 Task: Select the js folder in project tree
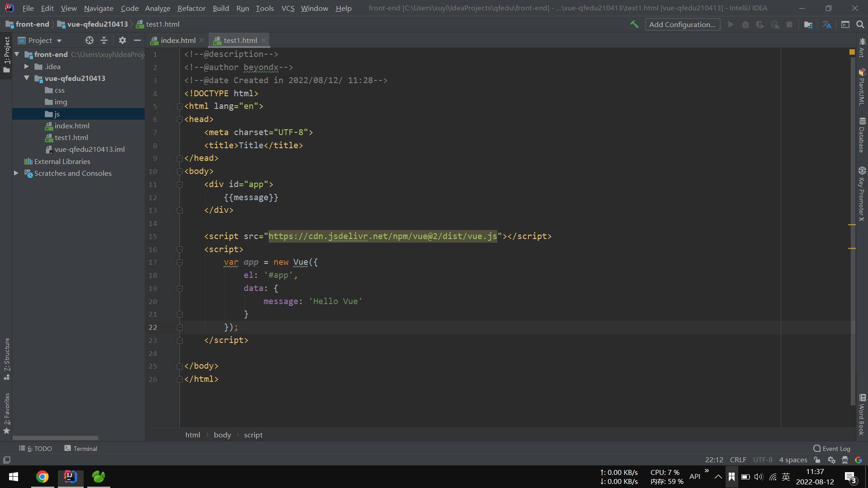[78, 114]
